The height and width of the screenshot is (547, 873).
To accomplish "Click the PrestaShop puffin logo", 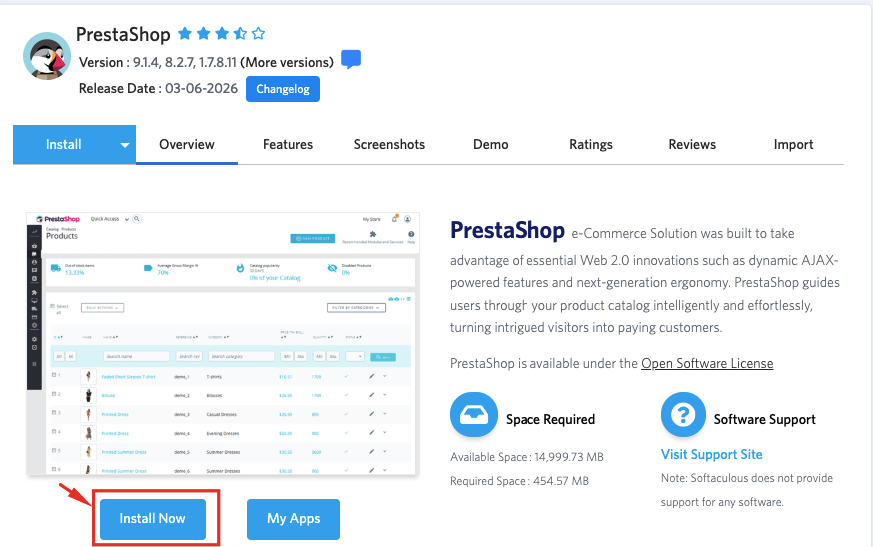I will click(47, 56).
